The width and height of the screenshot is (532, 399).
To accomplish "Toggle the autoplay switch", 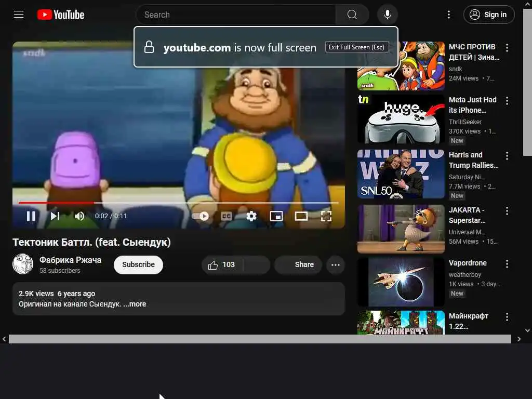I will pyautogui.click(x=201, y=216).
